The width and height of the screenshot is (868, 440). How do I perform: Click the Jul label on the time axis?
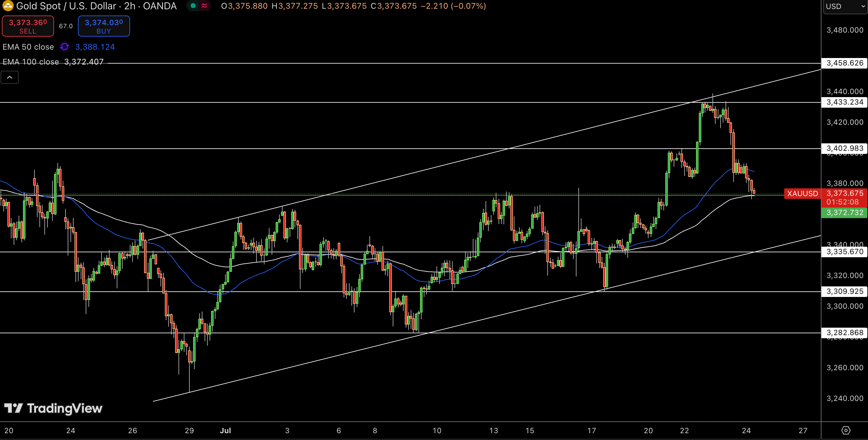click(x=225, y=431)
